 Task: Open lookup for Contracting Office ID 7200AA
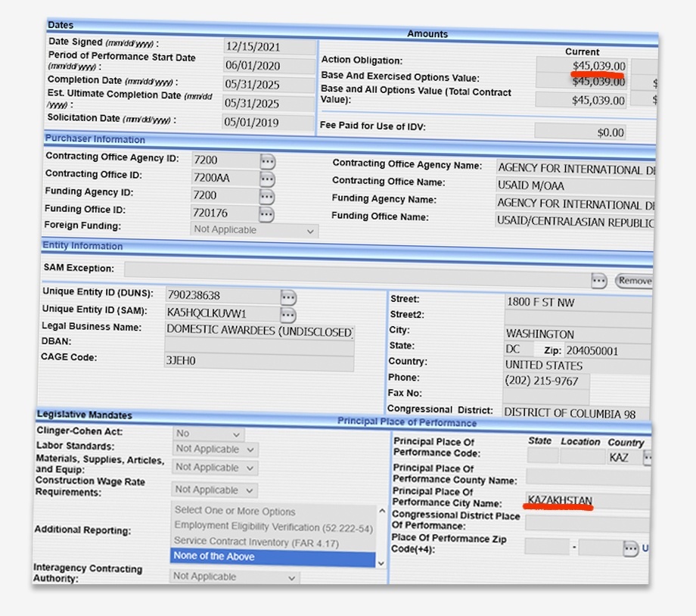(x=268, y=179)
